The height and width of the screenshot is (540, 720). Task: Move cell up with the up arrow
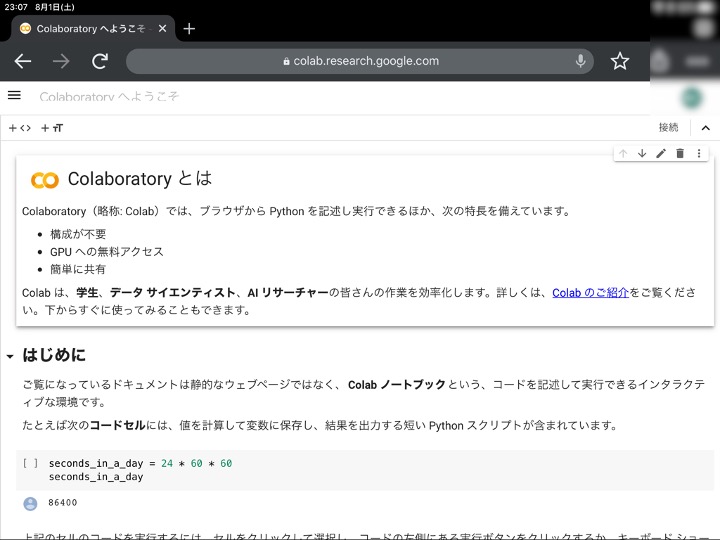(623, 153)
